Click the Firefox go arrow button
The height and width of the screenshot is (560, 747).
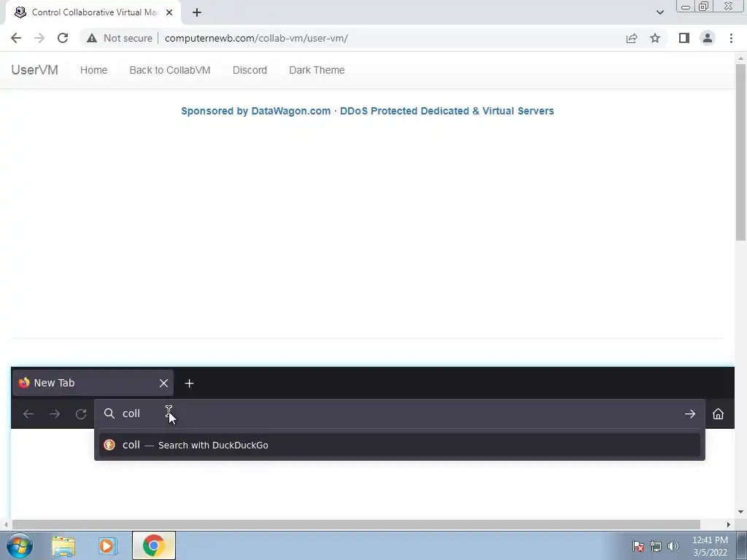(x=690, y=414)
